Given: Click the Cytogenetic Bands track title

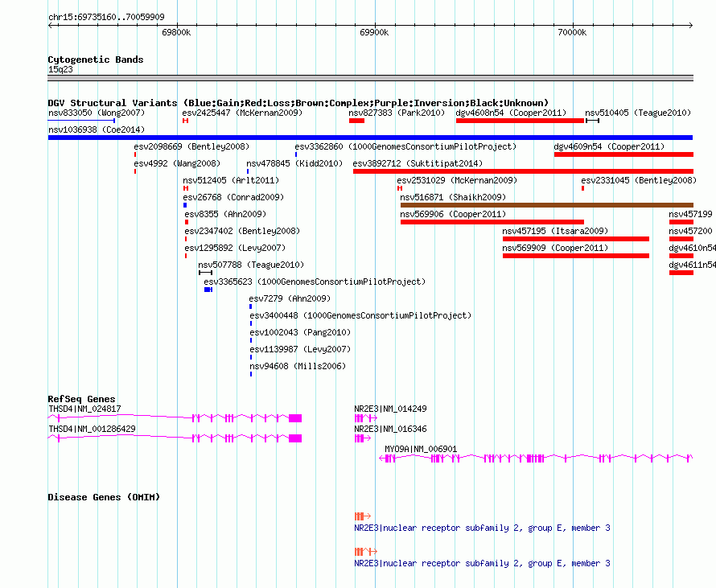Looking at the screenshot, I should click(96, 60).
